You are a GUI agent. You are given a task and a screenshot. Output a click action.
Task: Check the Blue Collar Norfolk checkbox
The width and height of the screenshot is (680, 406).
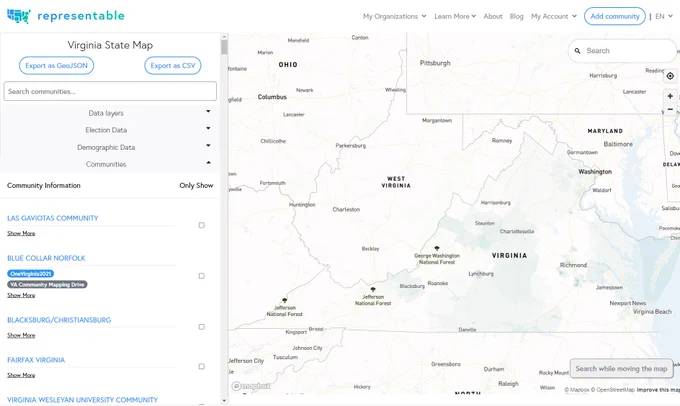[x=202, y=276]
